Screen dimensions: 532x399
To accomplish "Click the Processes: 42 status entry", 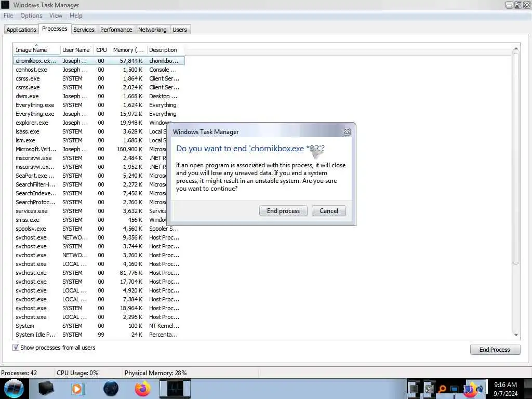I will click(19, 373).
